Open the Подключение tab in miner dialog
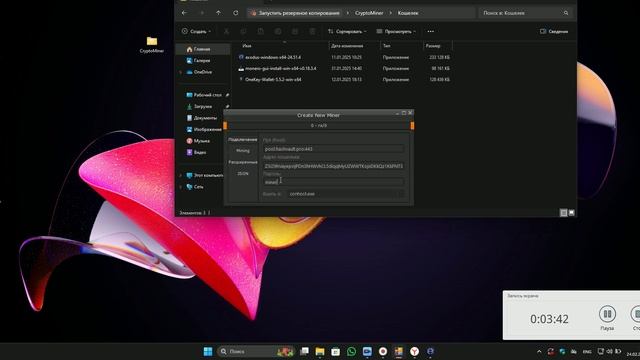The width and height of the screenshot is (640, 360). [242, 140]
